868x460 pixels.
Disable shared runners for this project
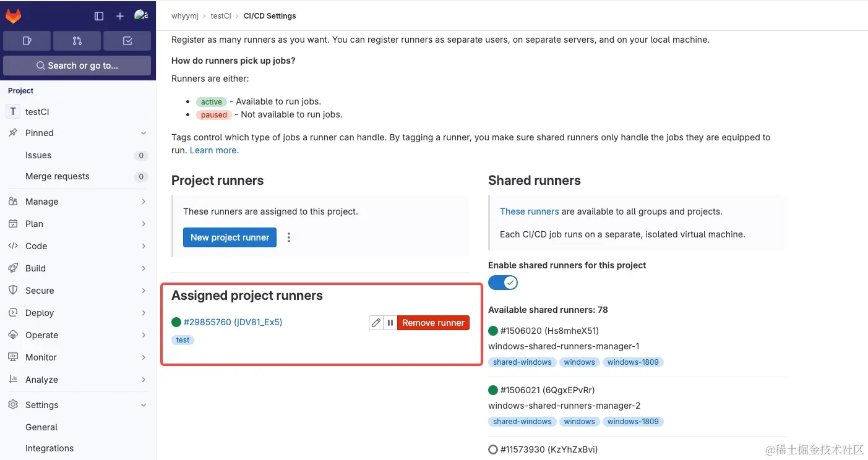coord(502,283)
